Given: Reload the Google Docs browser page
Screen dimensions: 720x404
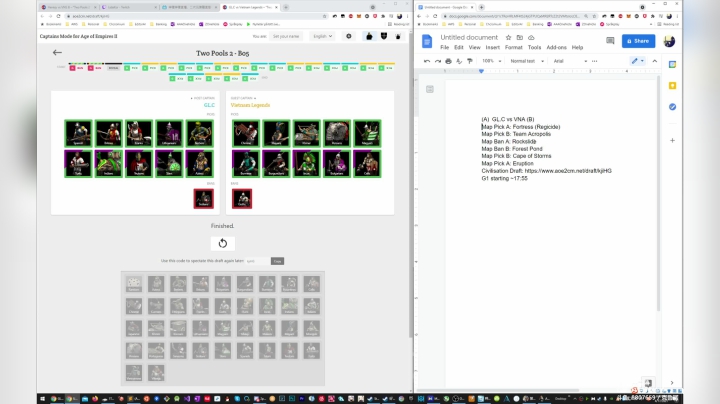Looking at the screenshot, I should point(435,16).
